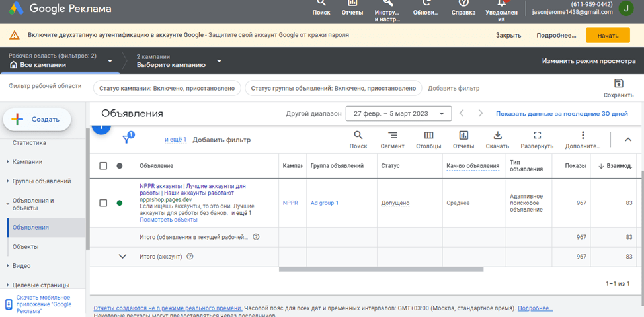This screenshot has width=644, height=317.
Task: Click the mobile app download phone icon
Action: tap(8, 304)
